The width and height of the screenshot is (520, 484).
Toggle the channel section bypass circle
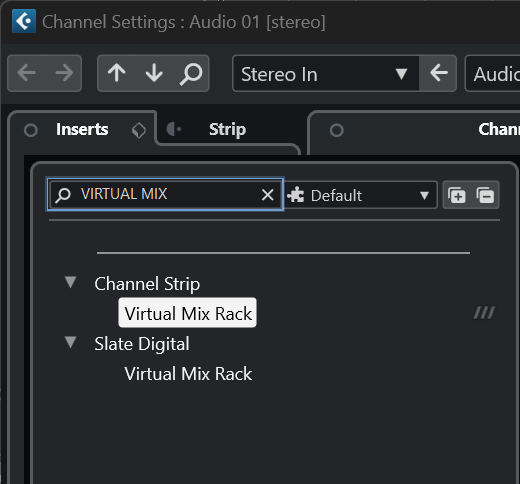(336, 130)
